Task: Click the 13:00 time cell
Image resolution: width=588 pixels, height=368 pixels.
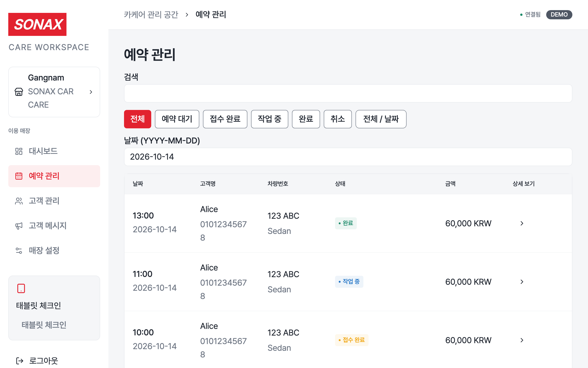Action: 143,216
